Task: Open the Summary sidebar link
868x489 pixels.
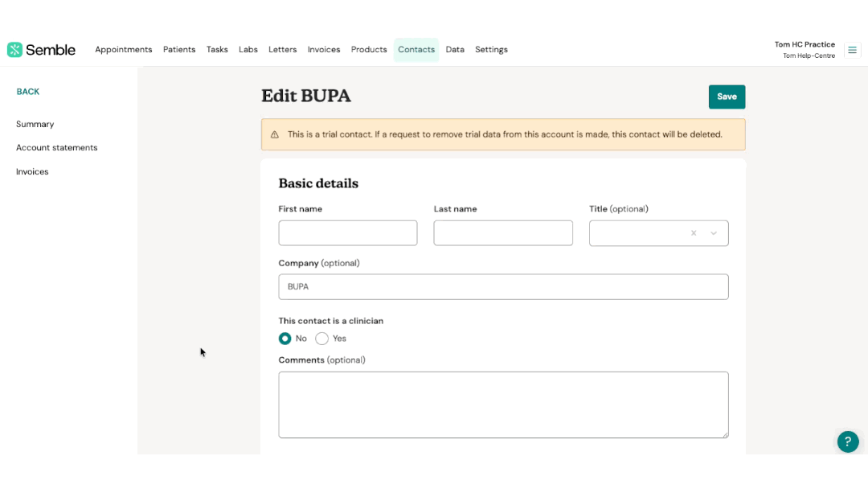Action: (35, 125)
